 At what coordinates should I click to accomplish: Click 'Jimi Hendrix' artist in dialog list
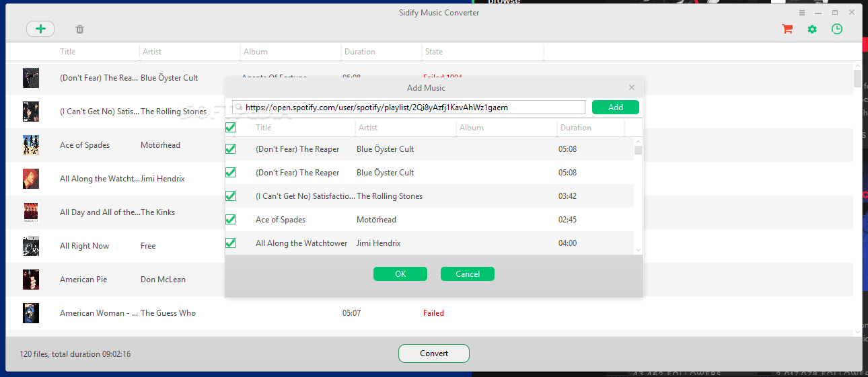[x=378, y=243]
